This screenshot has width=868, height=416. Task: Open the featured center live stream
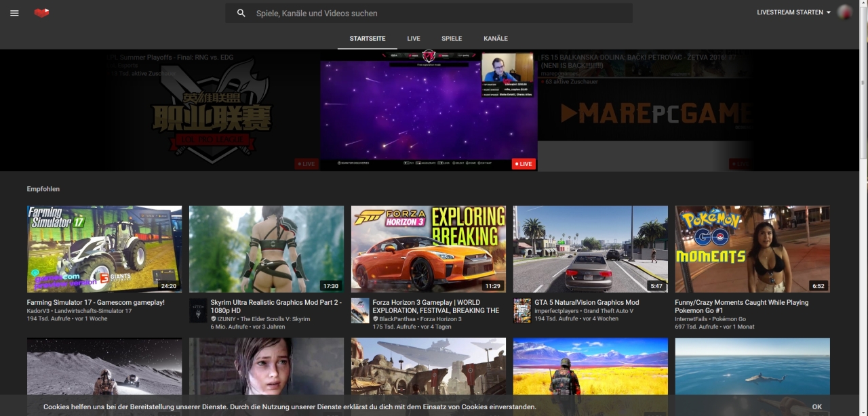pyautogui.click(x=429, y=110)
